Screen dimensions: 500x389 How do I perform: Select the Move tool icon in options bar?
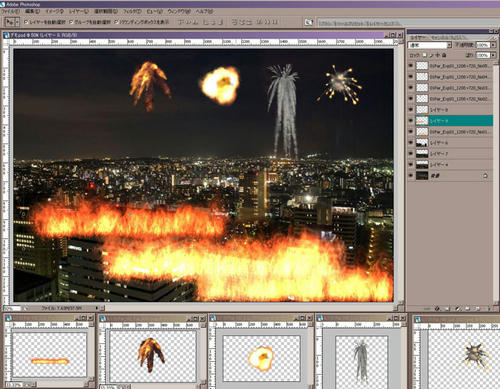click(x=11, y=22)
